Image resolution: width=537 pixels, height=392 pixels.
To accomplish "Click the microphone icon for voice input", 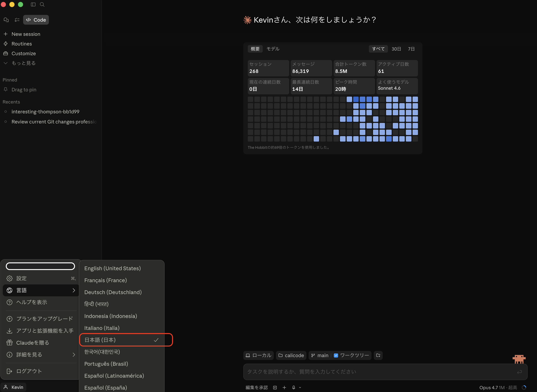I will point(294,387).
